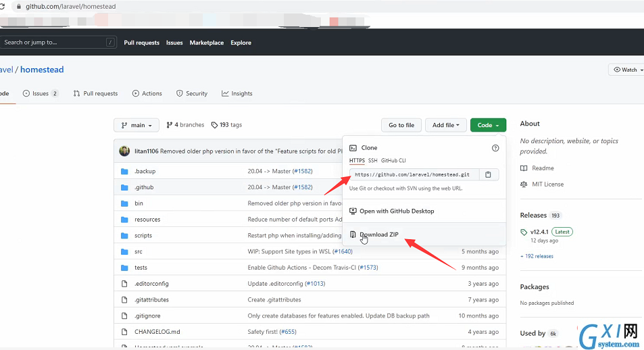
Task: Click the tests folder icon
Action: 124,268
